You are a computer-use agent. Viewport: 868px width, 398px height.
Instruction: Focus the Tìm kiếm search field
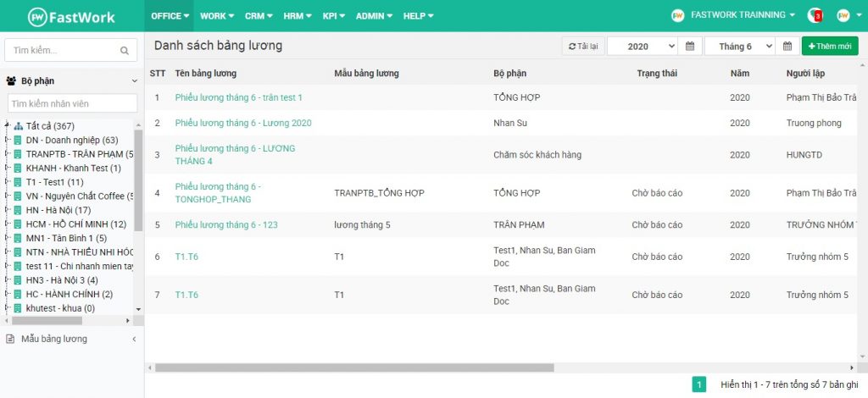click(x=71, y=50)
